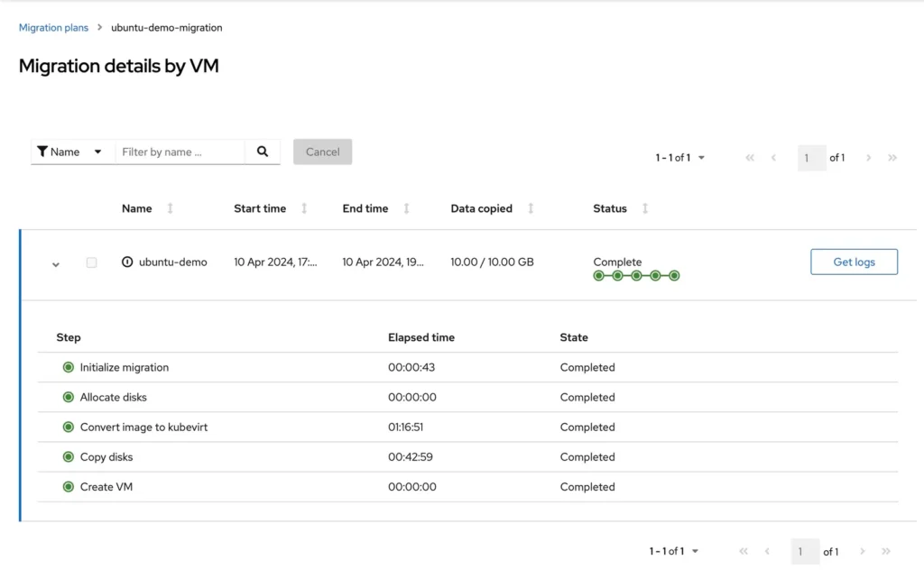The width and height of the screenshot is (924, 570).
Task: Click the Filter by name text box
Action: [x=179, y=152]
